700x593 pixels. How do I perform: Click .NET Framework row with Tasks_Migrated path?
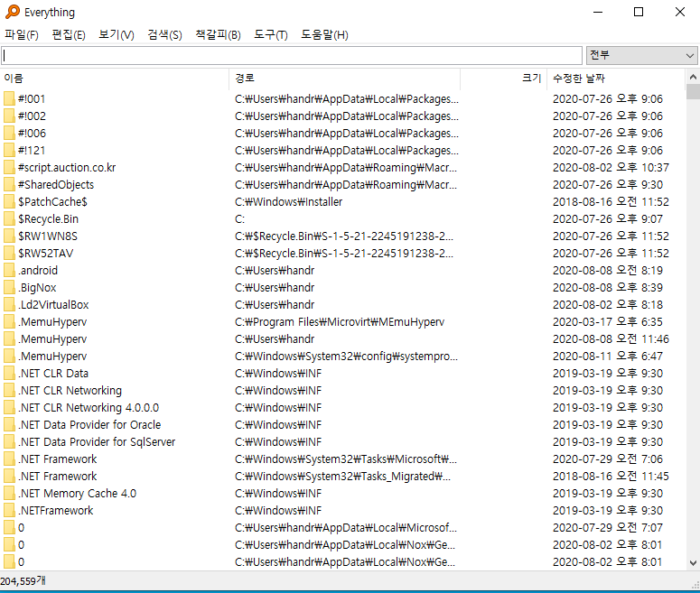(x=343, y=477)
